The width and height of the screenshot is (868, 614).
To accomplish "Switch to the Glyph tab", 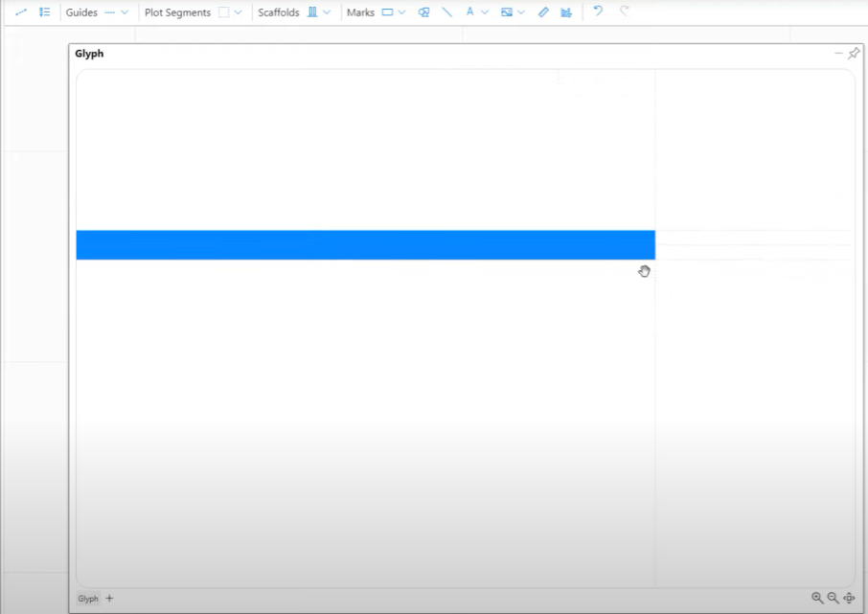I will [88, 599].
